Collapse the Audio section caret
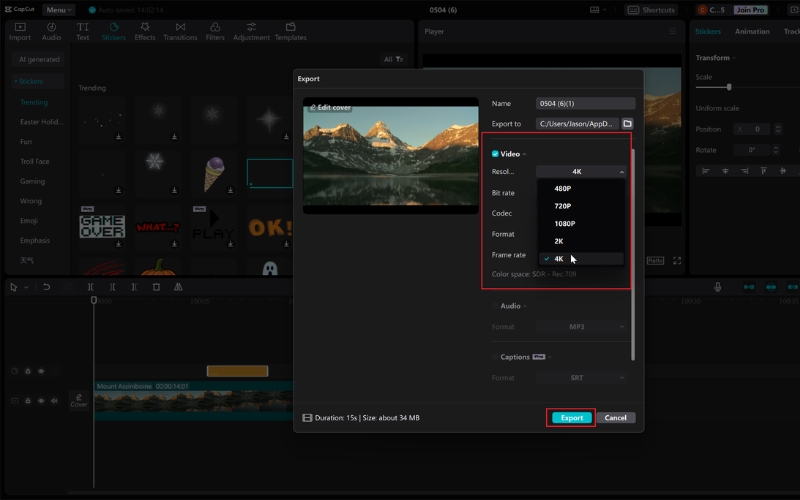The width and height of the screenshot is (800, 500). tap(525, 306)
